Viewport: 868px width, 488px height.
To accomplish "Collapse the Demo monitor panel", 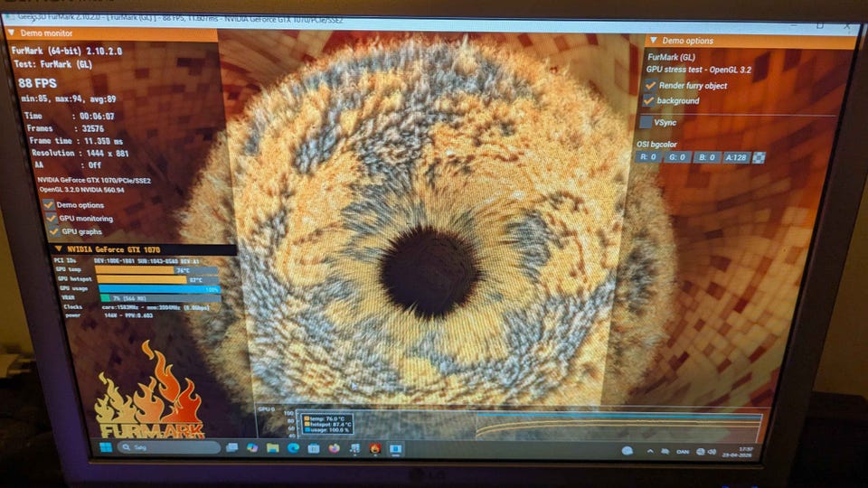I will (x=12, y=33).
